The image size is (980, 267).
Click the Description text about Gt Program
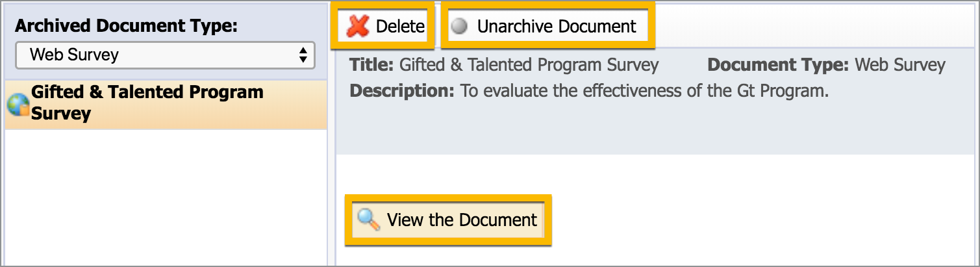644,91
